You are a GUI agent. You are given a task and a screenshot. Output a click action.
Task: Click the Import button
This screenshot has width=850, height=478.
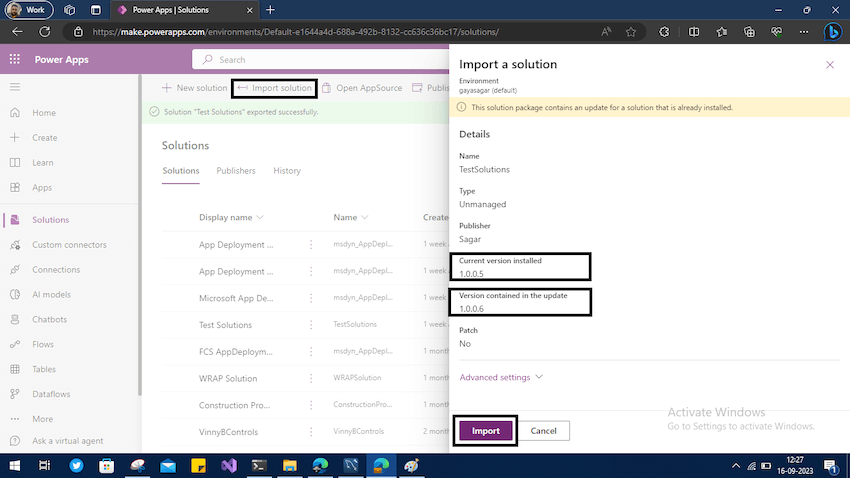[x=485, y=431]
